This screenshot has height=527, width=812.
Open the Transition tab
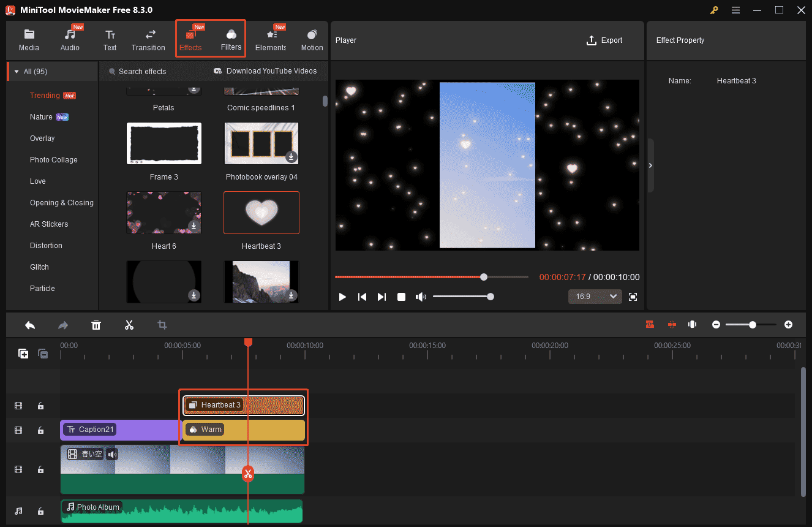click(148, 40)
